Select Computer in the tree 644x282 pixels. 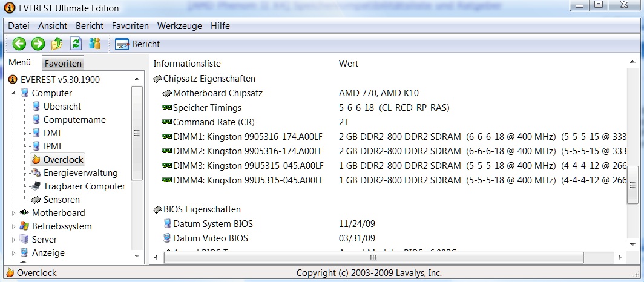click(x=52, y=93)
